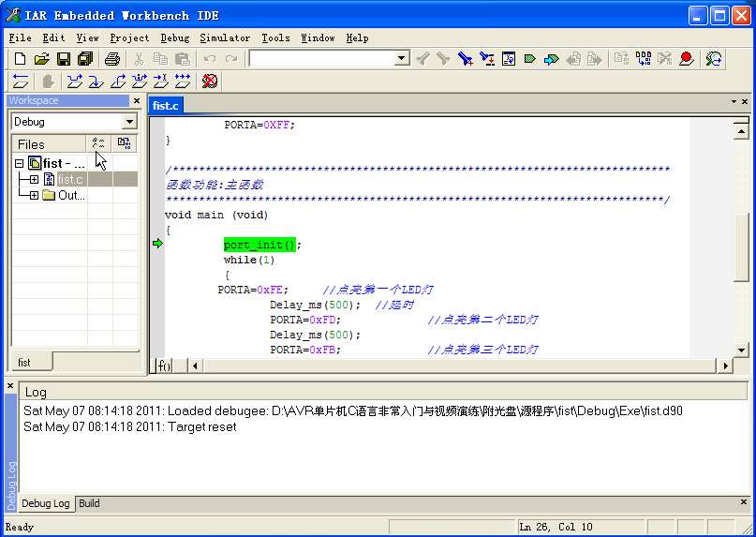Open the Simulator menu

225,38
